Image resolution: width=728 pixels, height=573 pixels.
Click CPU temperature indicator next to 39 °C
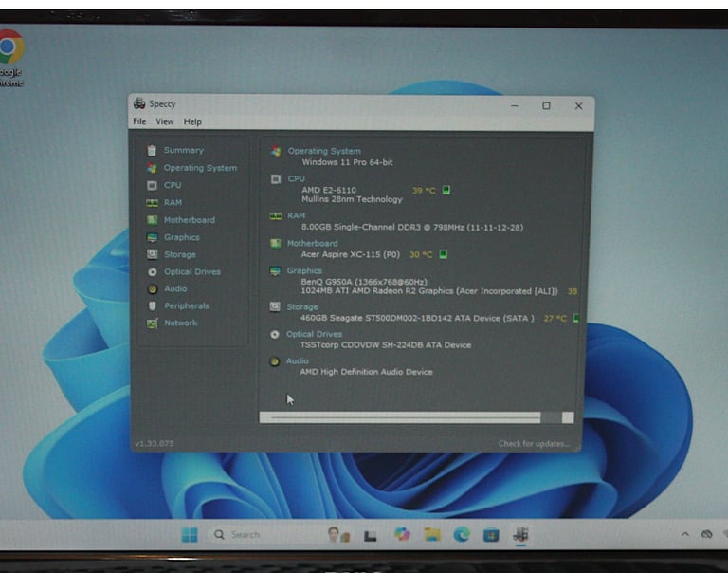coord(446,190)
